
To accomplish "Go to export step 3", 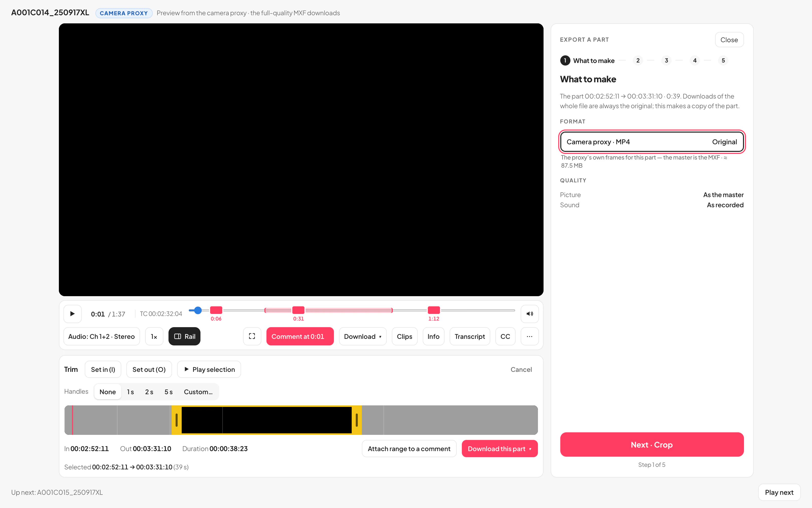I will click(x=666, y=60).
